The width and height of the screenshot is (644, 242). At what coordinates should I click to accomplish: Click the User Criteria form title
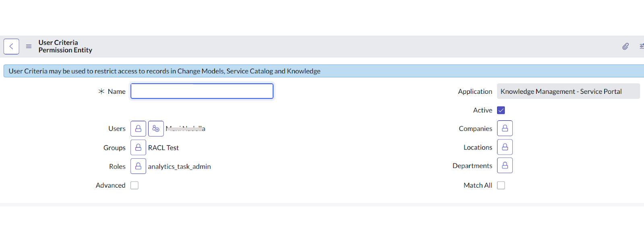pyautogui.click(x=58, y=43)
